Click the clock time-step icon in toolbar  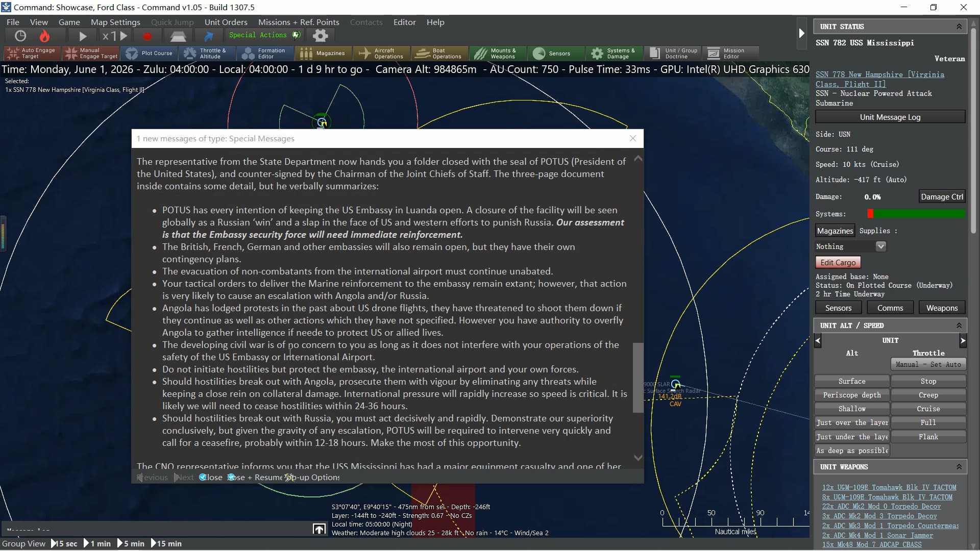click(20, 36)
